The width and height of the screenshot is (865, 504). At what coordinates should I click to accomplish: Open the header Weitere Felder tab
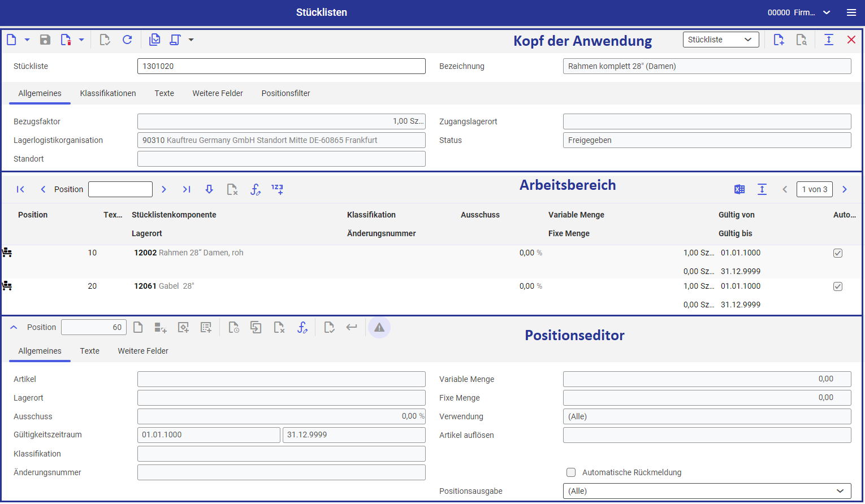click(x=218, y=93)
